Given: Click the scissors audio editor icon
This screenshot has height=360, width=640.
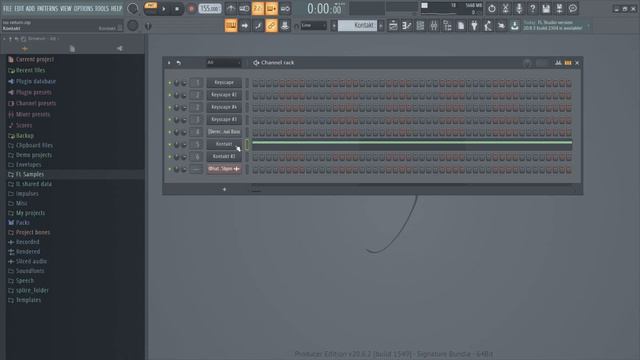Looking at the screenshot, I should coord(505,9).
